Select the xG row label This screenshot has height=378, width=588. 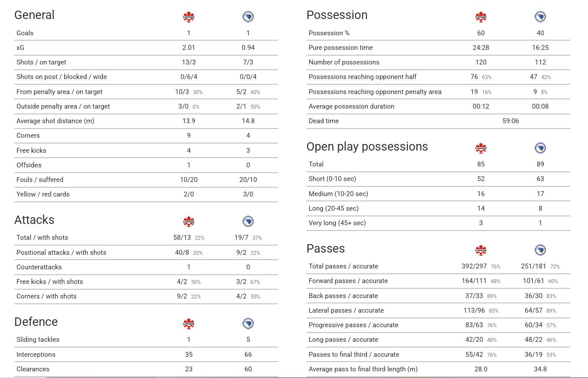[x=20, y=48]
